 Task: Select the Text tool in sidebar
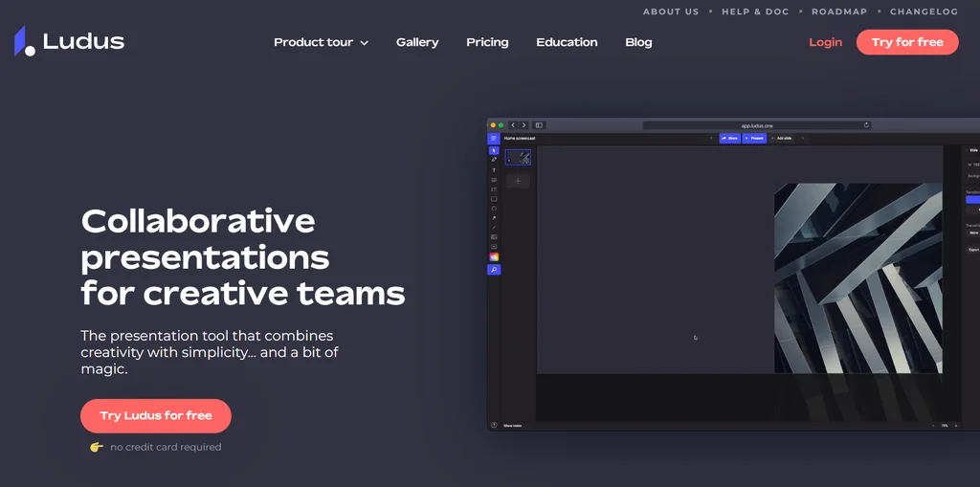click(x=494, y=170)
